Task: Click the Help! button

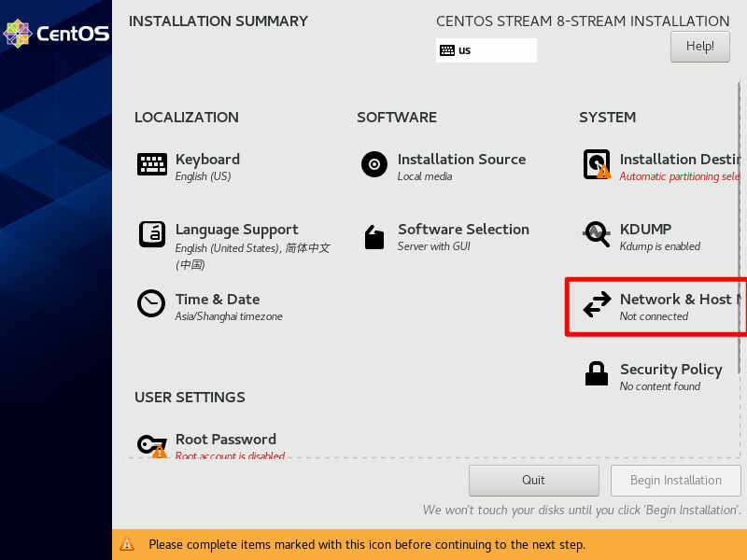Action: point(699,46)
